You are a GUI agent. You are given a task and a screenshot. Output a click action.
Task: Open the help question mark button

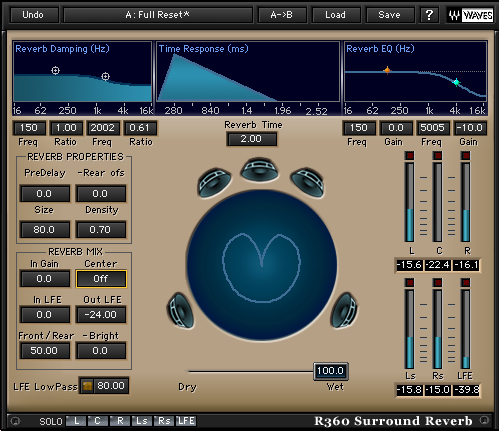click(429, 15)
